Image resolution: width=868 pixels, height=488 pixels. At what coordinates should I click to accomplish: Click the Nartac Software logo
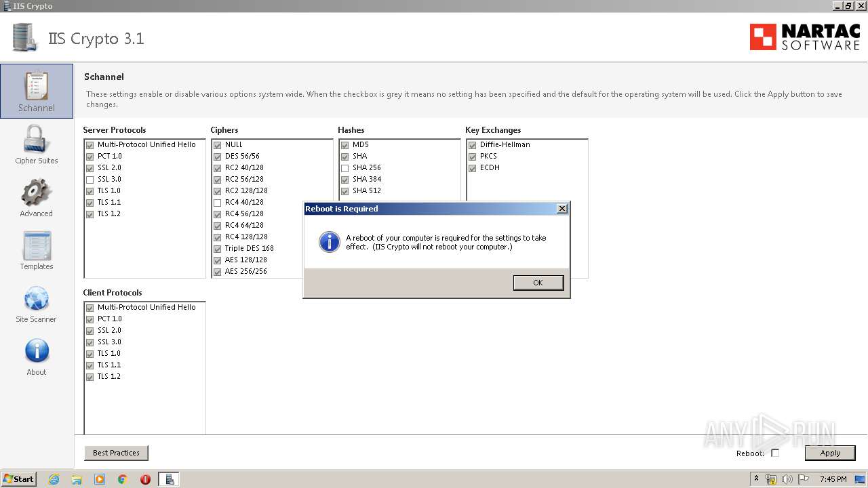pos(804,37)
